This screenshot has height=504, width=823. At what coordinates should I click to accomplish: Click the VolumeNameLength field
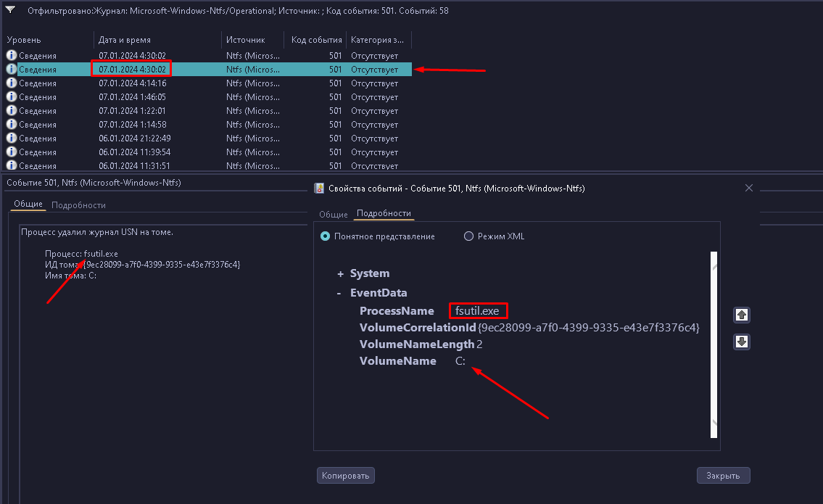(x=421, y=344)
